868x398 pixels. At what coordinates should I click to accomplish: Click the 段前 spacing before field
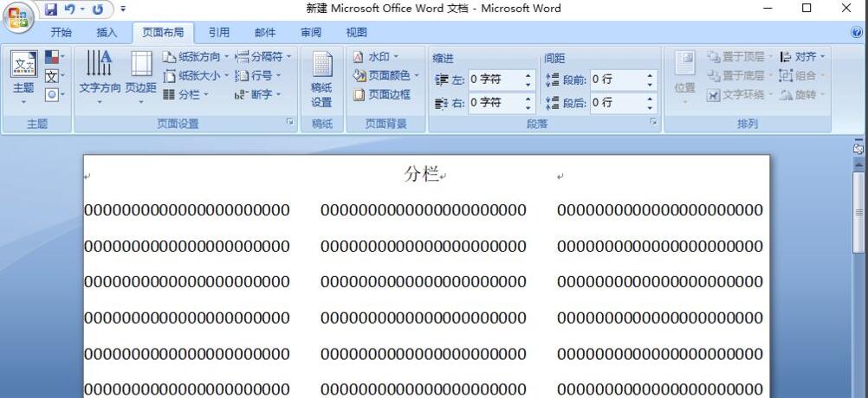click(618, 80)
